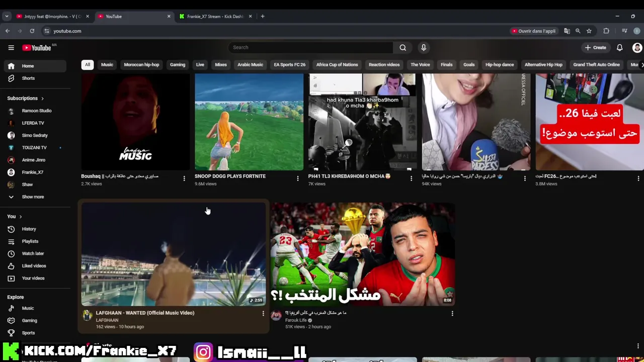Viewport: 644px width, 362px height.
Task: Open the YouTube hamburger guide menu
Action: (11, 48)
